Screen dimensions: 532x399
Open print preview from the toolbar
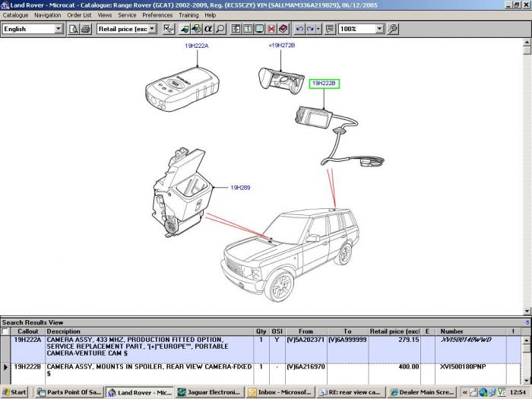73,29
